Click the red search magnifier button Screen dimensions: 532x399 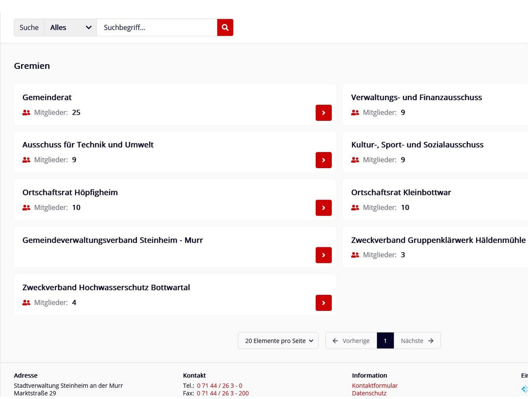pos(225,27)
